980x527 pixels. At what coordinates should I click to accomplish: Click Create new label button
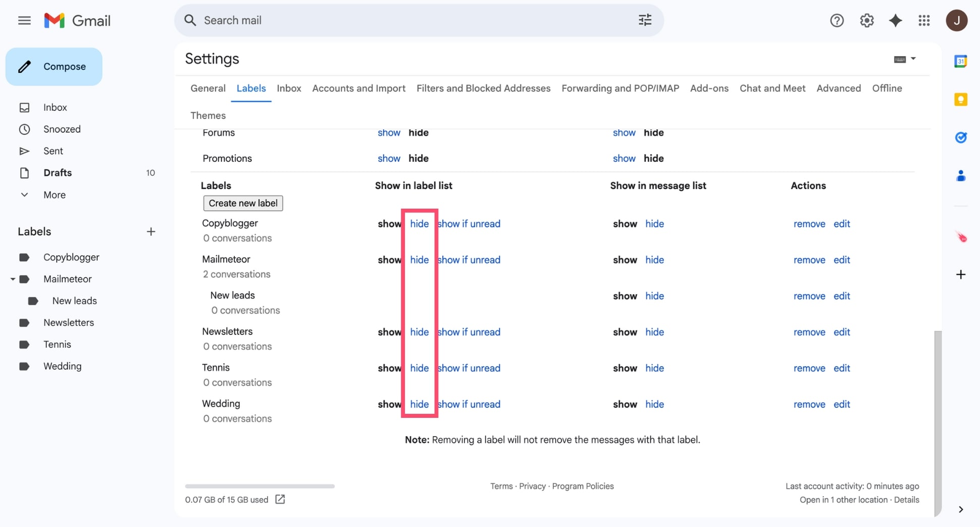coord(243,203)
